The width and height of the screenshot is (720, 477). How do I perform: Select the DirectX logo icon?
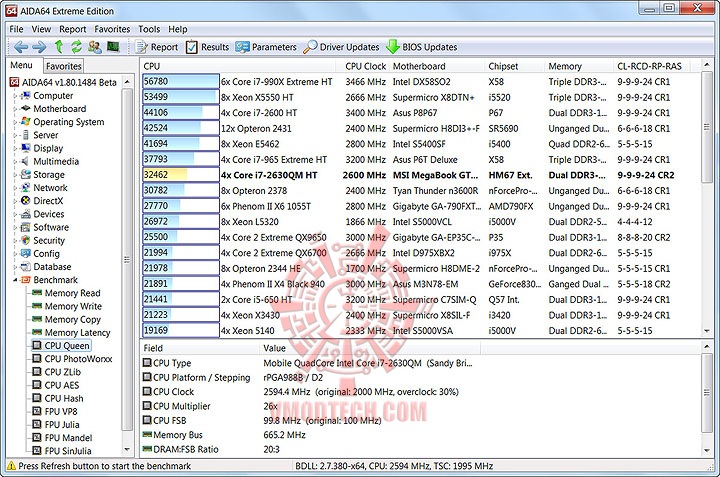pos(26,201)
